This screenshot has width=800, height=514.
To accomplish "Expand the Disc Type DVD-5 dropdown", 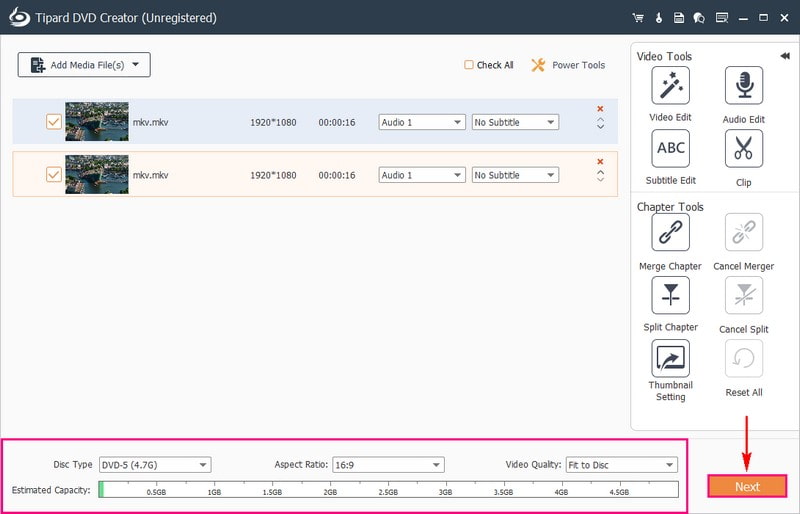I will point(154,465).
